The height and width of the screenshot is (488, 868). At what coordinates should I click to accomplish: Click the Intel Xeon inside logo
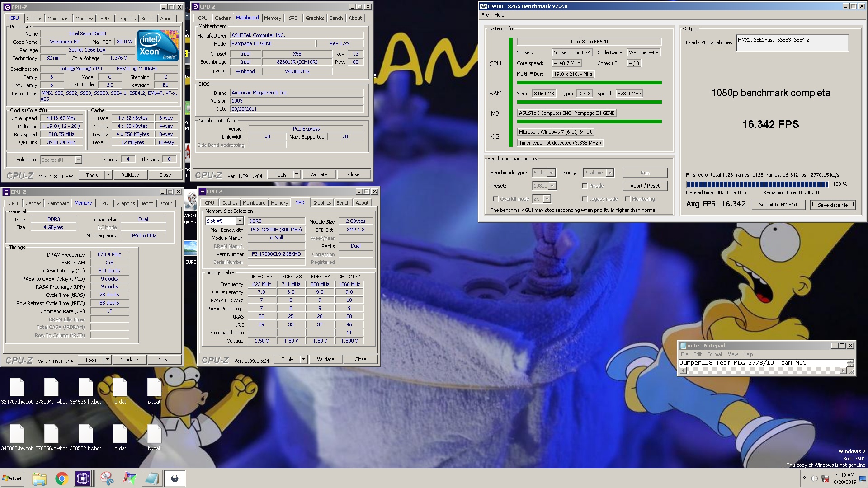point(157,46)
